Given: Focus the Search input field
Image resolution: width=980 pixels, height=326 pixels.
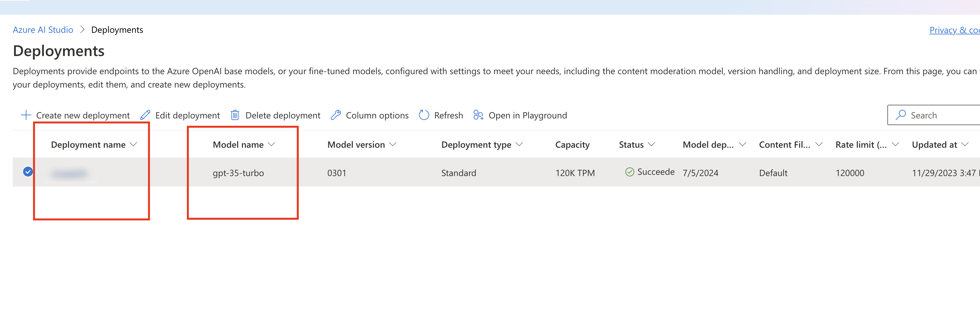Looking at the screenshot, I should [x=934, y=115].
